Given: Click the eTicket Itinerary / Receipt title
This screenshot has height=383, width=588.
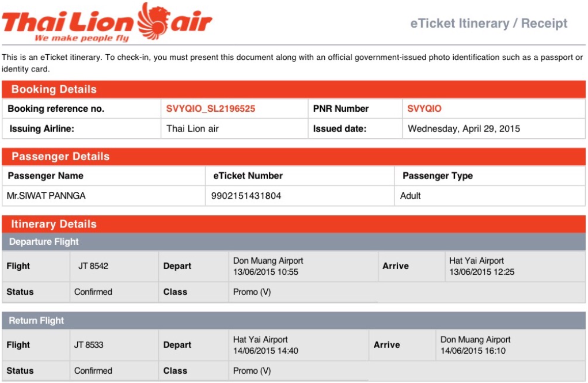Looking at the screenshot, I should (488, 23).
